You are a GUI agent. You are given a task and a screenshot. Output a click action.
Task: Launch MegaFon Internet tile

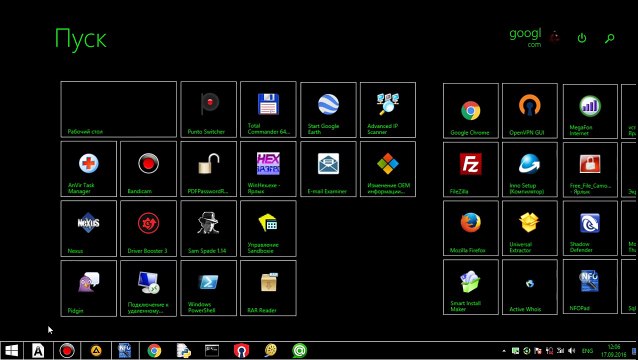[590, 111]
